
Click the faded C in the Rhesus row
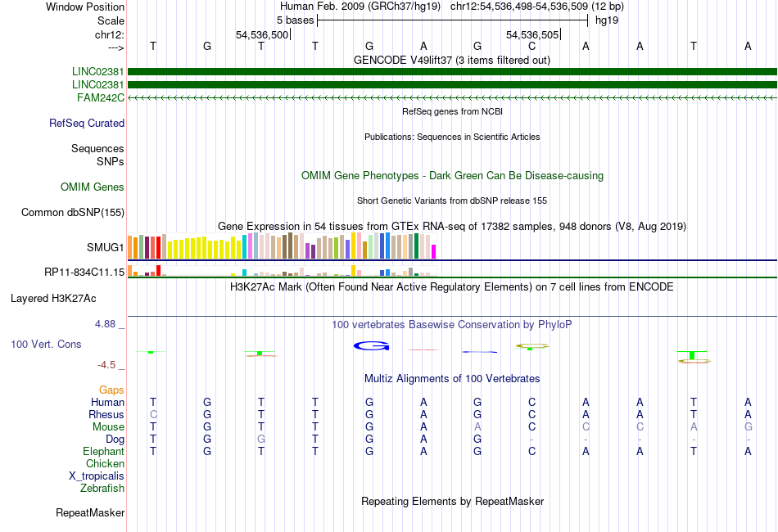pos(153,414)
